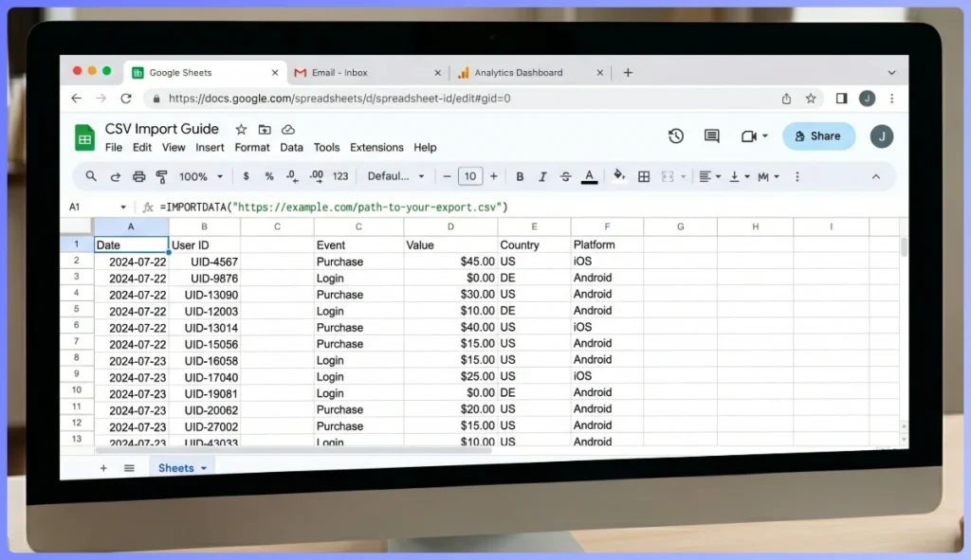
Task: Toggle strikethrough formatting
Action: [565, 176]
